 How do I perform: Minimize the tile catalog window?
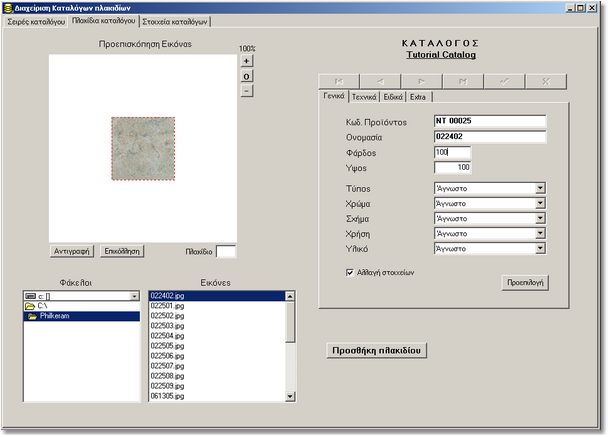[x=571, y=8]
